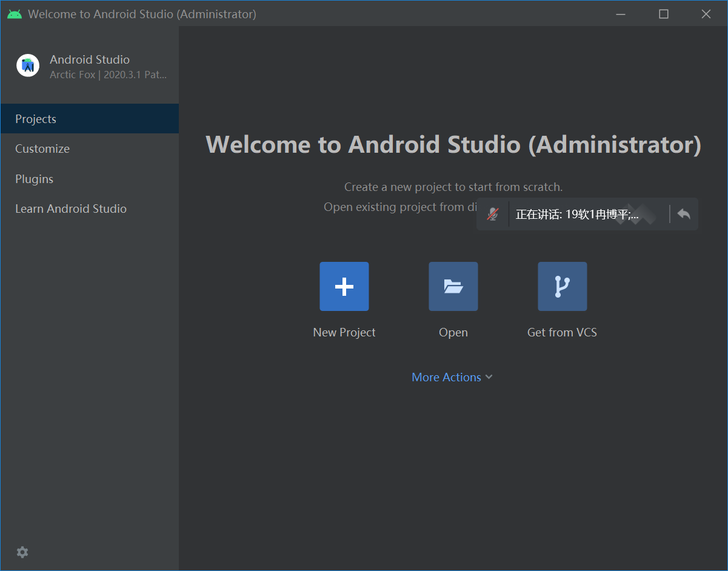Switch to the Customize tab
This screenshot has height=571, width=728.
click(90, 149)
